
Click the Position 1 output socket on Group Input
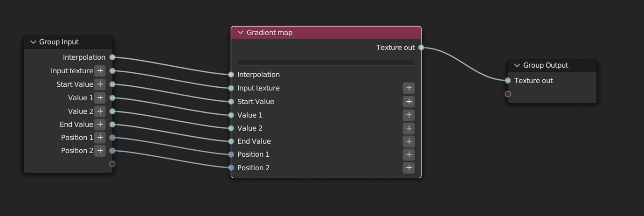point(112,138)
